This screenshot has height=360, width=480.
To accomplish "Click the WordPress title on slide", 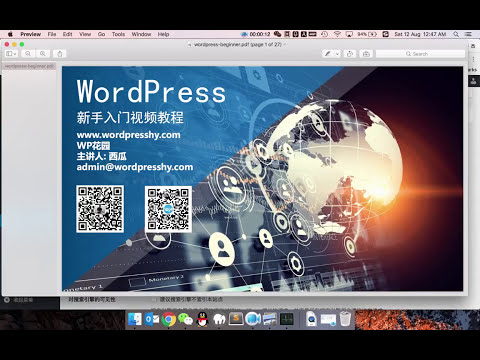I will (x=151, y=91).
